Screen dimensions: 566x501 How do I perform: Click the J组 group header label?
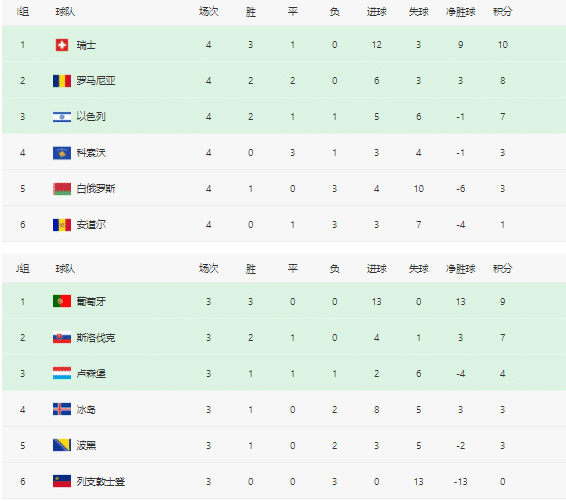22,269
